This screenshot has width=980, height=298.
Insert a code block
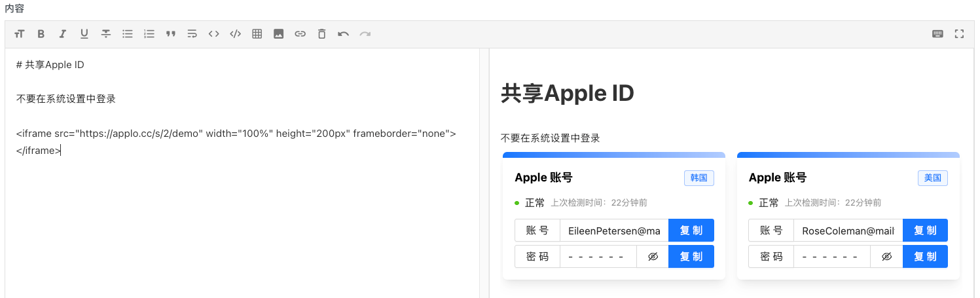coord(235,34)
